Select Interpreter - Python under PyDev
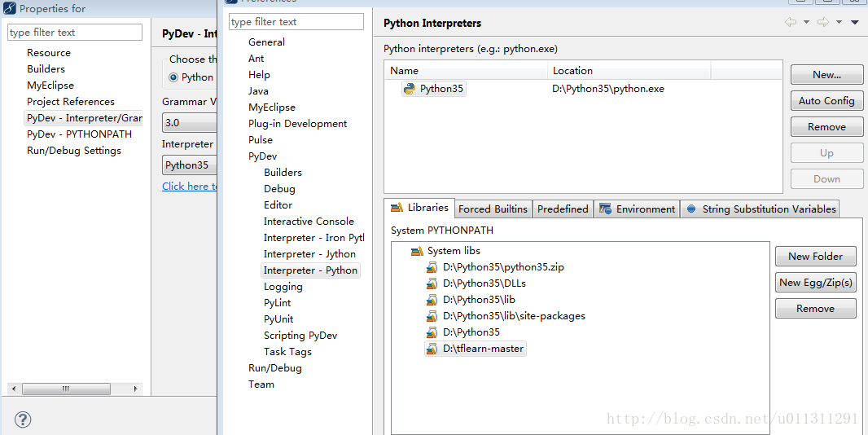 coord(310,270)
